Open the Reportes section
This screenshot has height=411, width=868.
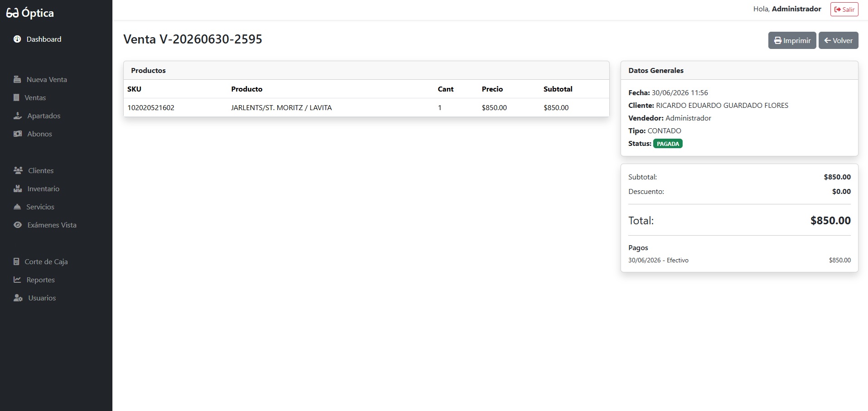click(x=56, y=280)
